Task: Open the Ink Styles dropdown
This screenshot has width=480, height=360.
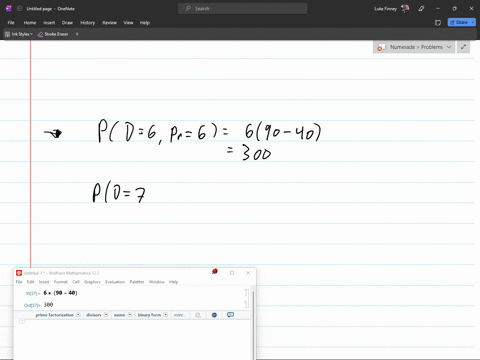Action: click(19, 34)
